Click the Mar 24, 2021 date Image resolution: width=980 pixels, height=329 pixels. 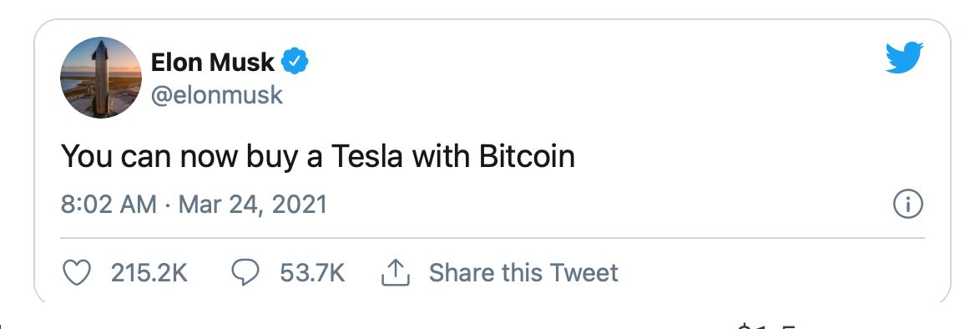click(252, 205)
